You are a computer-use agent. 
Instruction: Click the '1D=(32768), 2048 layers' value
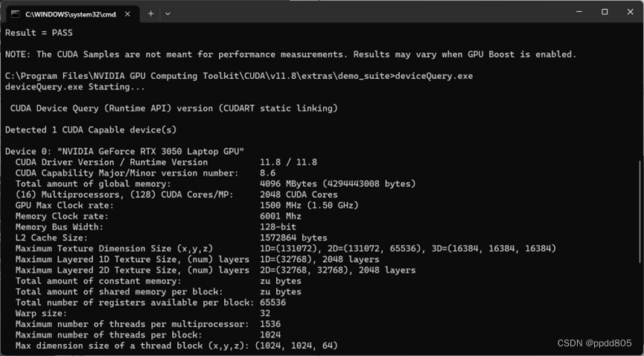319,259
